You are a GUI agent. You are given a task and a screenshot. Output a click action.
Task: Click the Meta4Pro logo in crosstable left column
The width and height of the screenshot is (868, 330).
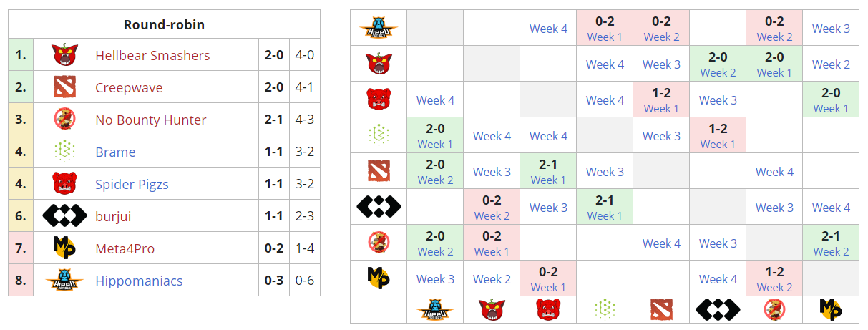tap(379, 278)
